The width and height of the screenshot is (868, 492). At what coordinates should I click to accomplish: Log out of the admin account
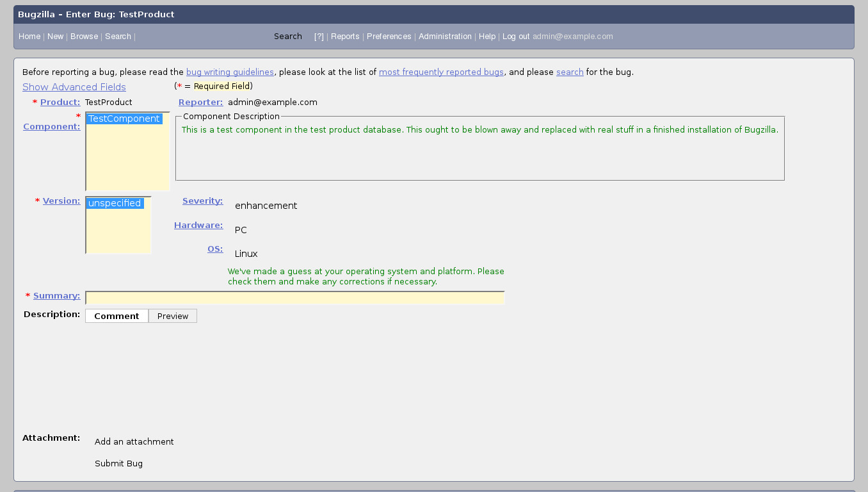click(516, 37)
